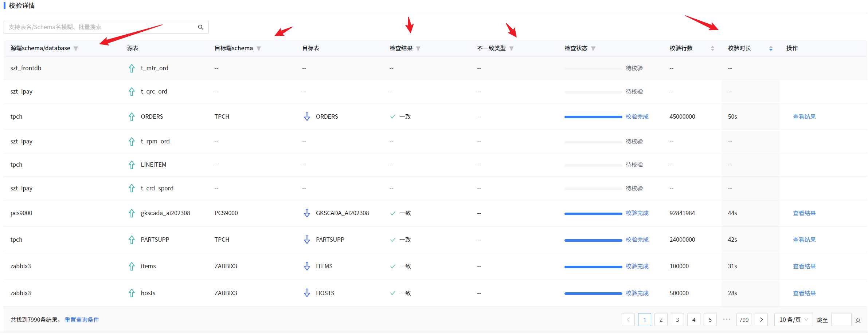
Task: Click the search magnifier icon
Action: pos(200,27)
